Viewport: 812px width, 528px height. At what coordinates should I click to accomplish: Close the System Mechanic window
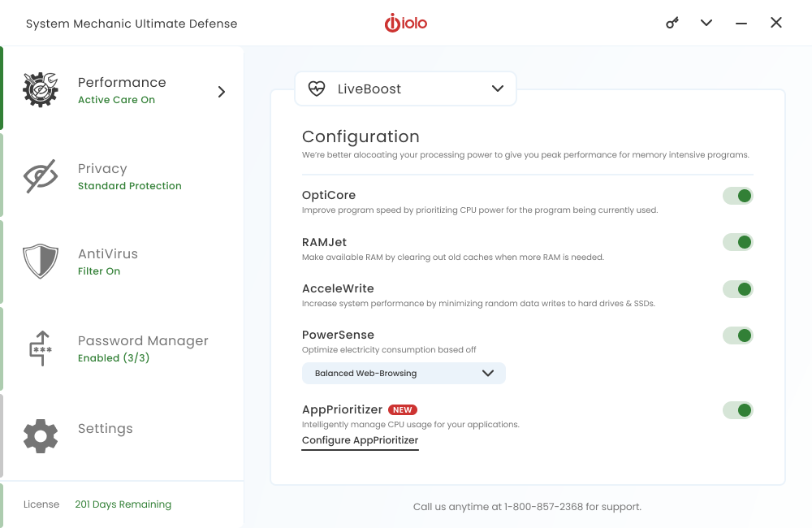pyautogui.click(x=775, y=22)
